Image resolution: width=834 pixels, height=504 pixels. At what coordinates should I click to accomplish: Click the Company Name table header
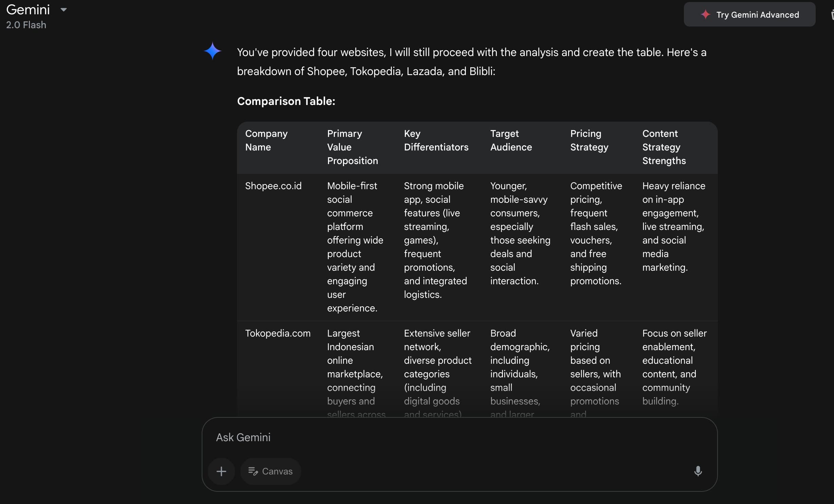pyautogui.click(x=266, y=140)
